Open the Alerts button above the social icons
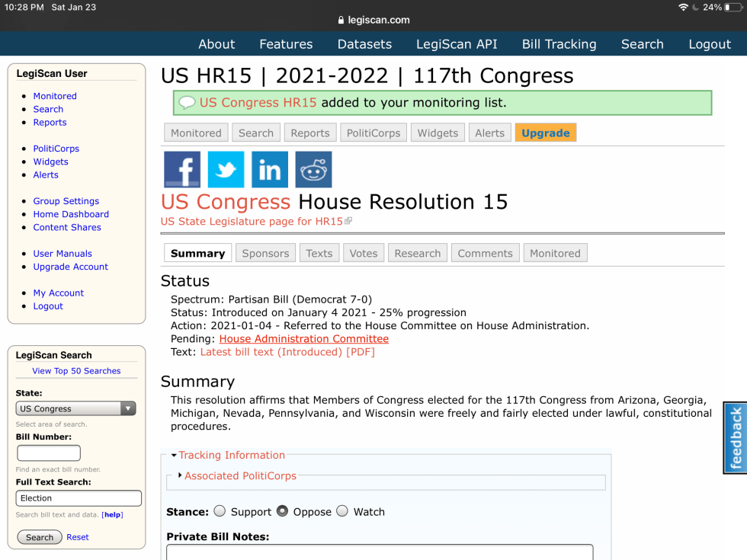The height and width of the screenshot is (560, 747). click(489, 133)
